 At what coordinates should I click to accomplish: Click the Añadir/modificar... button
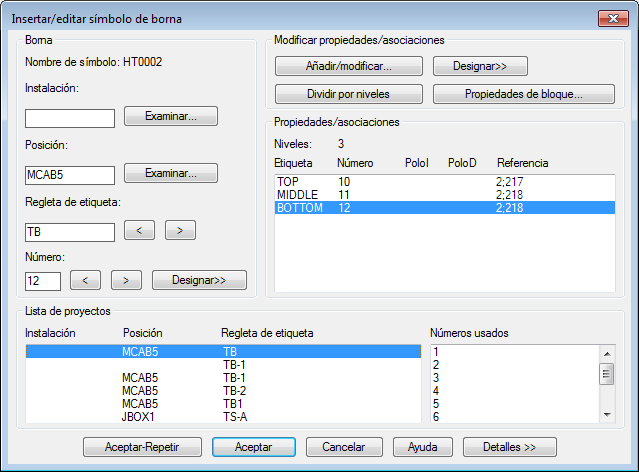pos(348,66)
